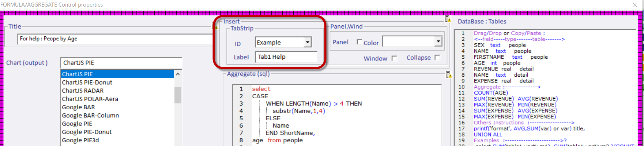Open the Panel Color dropdown
Viewport: 644px width, 146px height.
pyautogui.click(x=438, y=41)
